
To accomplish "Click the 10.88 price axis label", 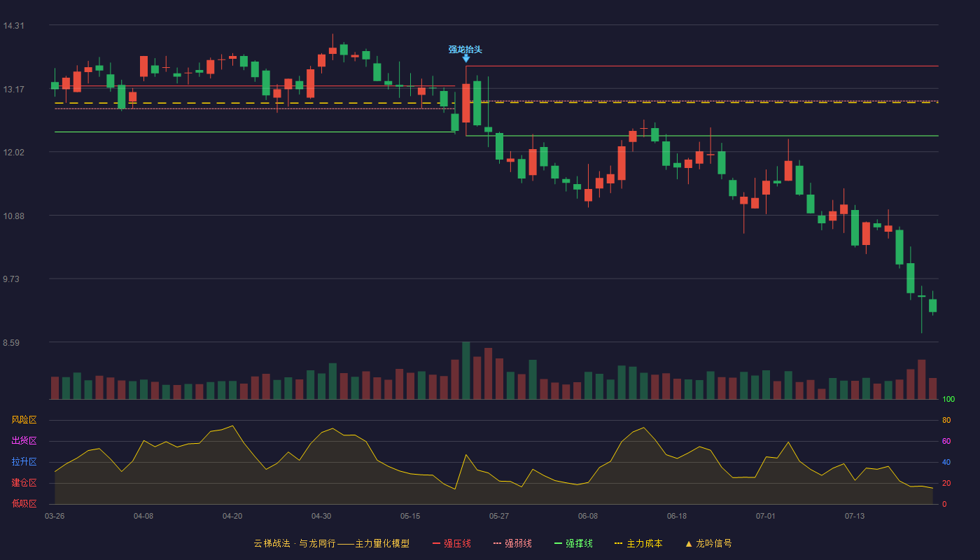I will [x=13, y=216].
